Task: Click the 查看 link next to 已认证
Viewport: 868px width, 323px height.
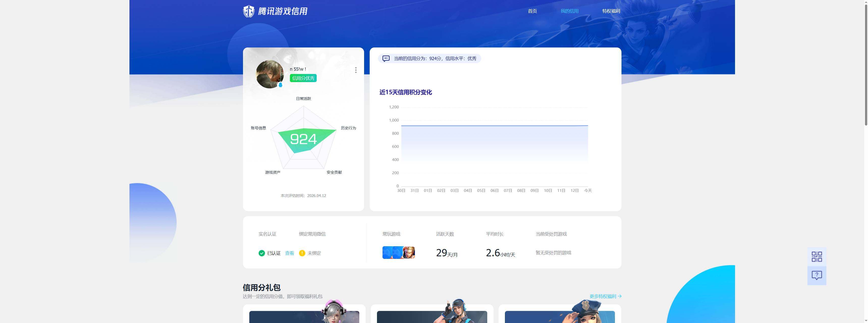Action: click(289, 253)
